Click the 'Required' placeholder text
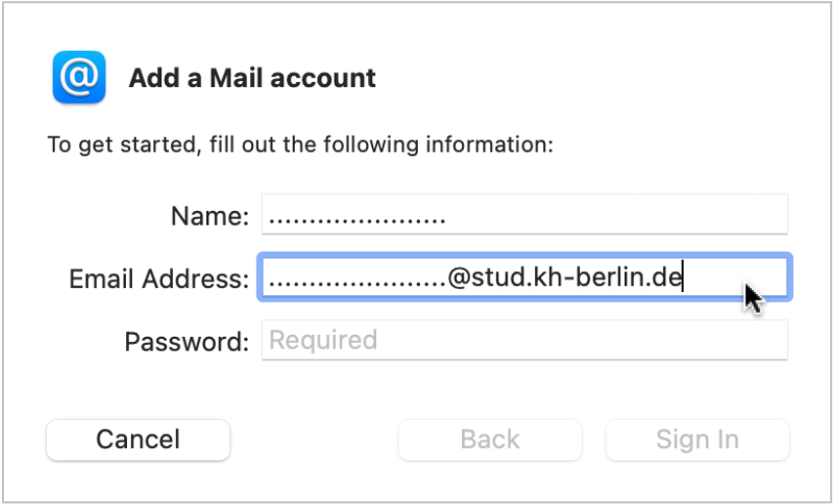The image size is (834, 504). 323,340
